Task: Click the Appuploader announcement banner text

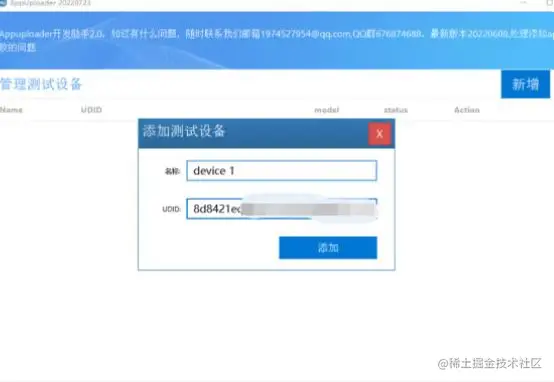Action: pyautogui.click(x=277, y=40)
